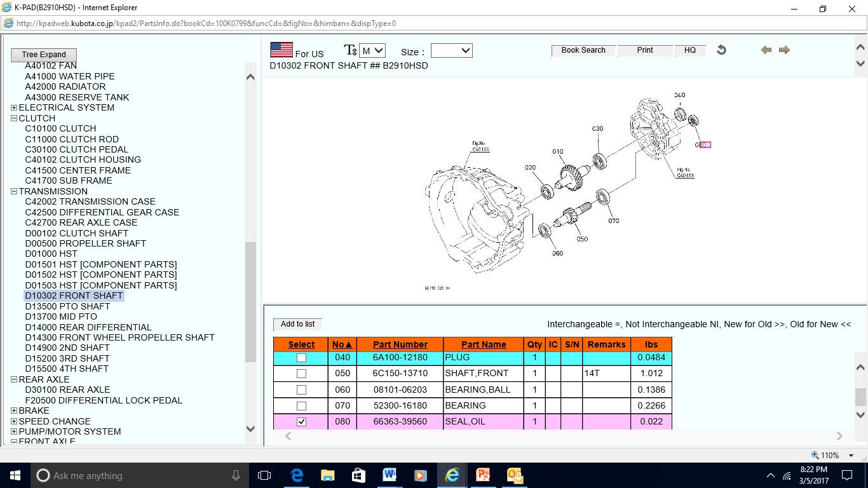The width and height of the screenshot is (868, 488).
Task: Expand ELECTRICAL SYSTEM tree node
Action: [x=14, y=107]
